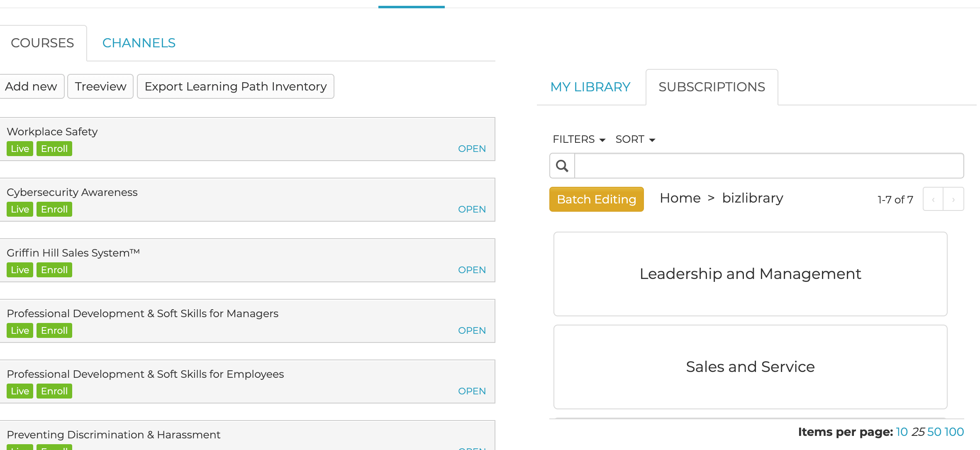
Task: Expand the SORT dropdown
Action: (x=635, y=139)
